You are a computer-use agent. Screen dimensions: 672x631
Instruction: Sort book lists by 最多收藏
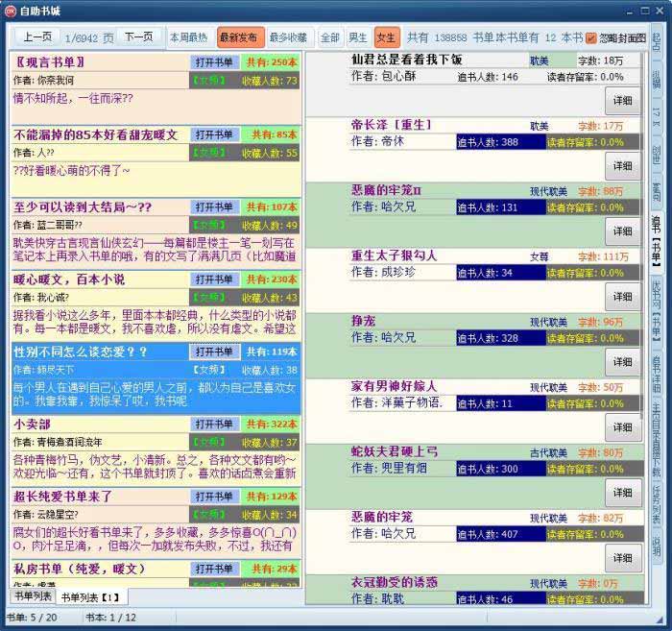(x=288, y=37)
